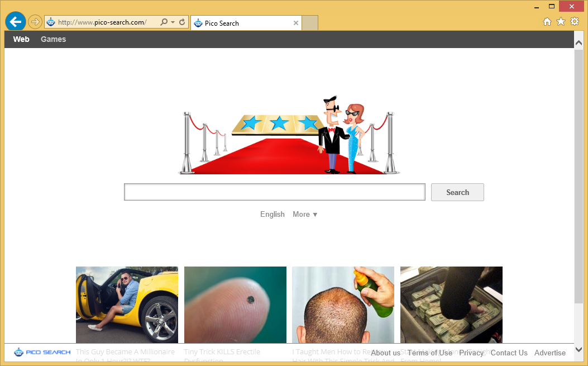Click the Search button
This screenshot has width=588, height=366.
coord(457,192)
